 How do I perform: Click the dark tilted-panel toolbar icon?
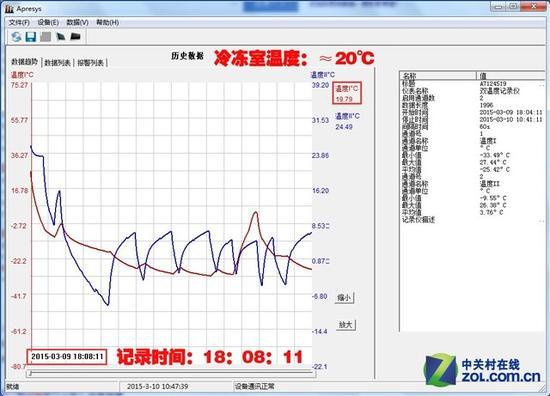coord(61,36)
